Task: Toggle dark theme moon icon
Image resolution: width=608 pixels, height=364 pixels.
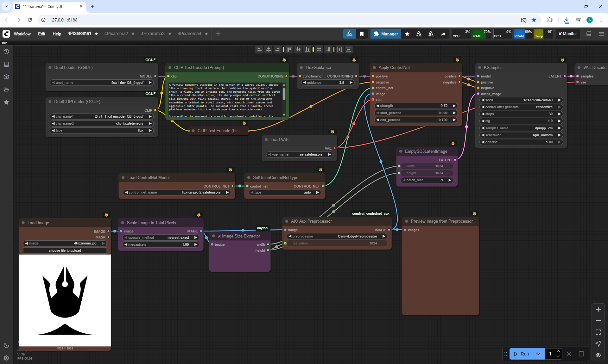Action: click(x=6, y=345)
